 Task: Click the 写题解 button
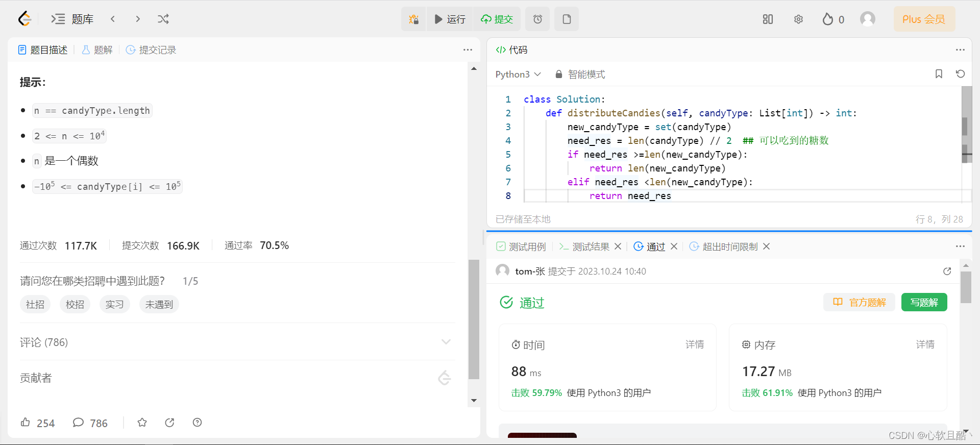924,302
